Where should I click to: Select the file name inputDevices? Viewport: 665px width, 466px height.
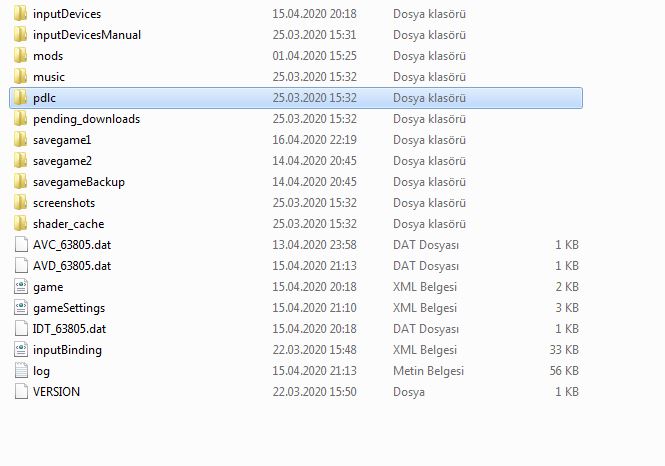67,14
